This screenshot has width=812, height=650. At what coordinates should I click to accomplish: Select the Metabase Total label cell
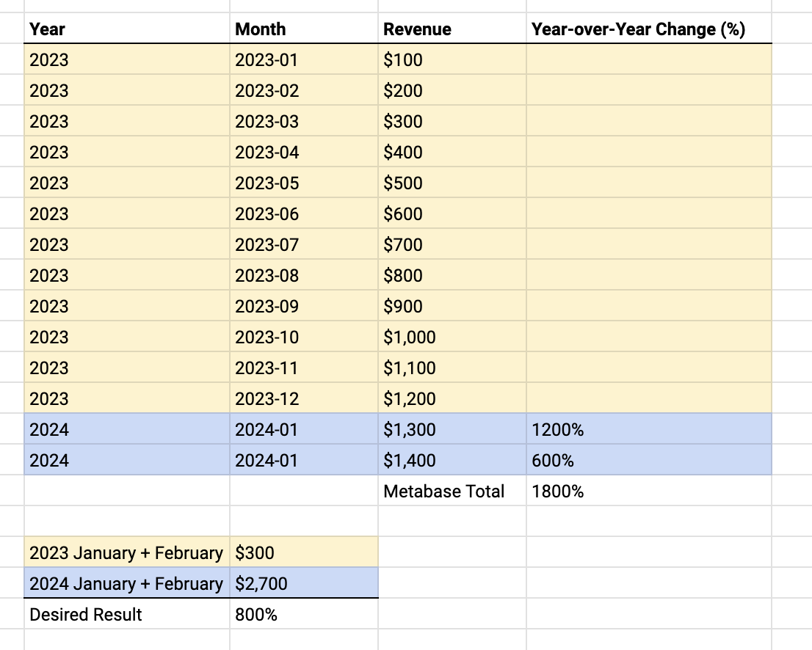pyautogui.click(x=452, y=491)
